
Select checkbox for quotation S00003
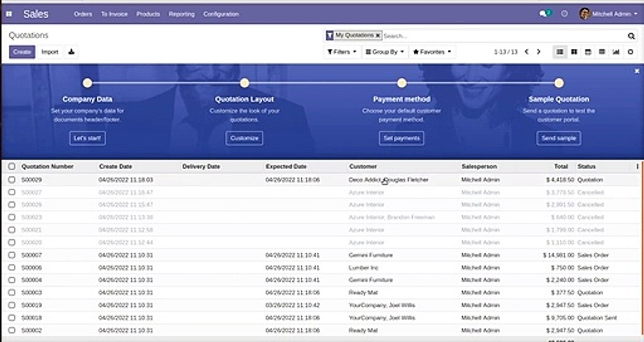click(12, 293)
